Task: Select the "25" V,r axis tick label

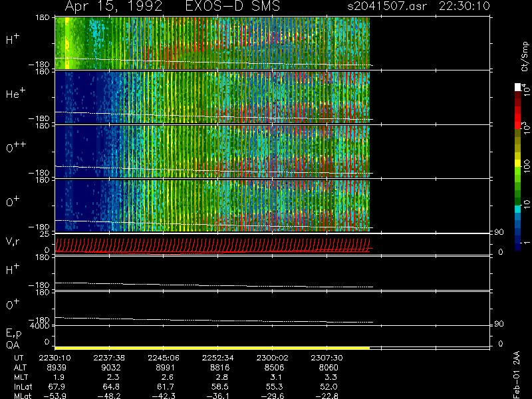Action: point(45,234)
